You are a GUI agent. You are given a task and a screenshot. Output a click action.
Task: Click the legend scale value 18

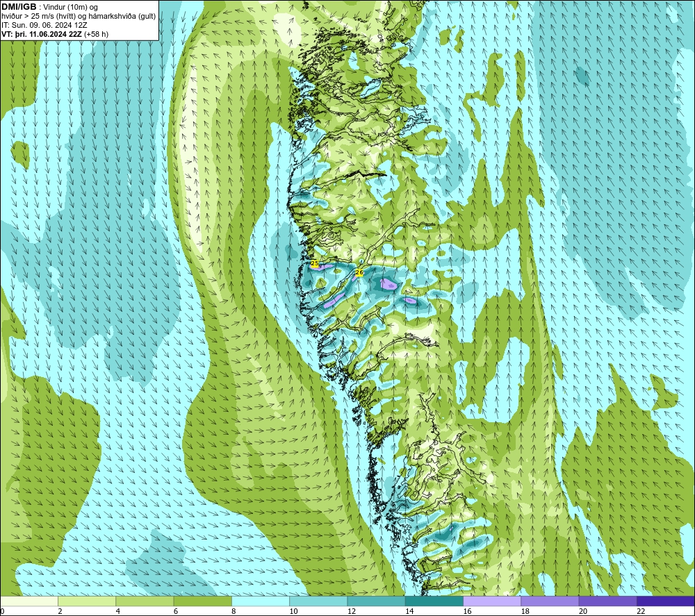[525, 611]
